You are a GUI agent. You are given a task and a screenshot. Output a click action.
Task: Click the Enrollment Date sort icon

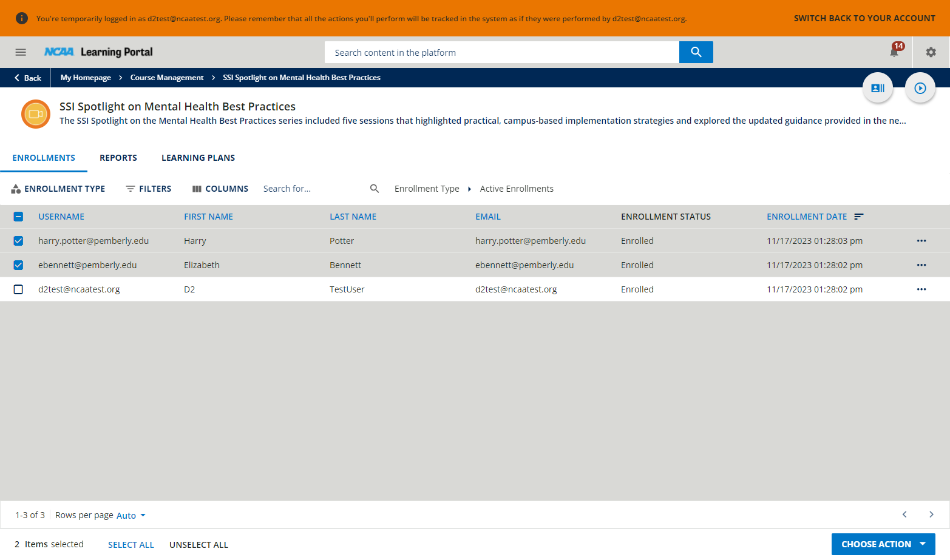(x=859, y=217)
